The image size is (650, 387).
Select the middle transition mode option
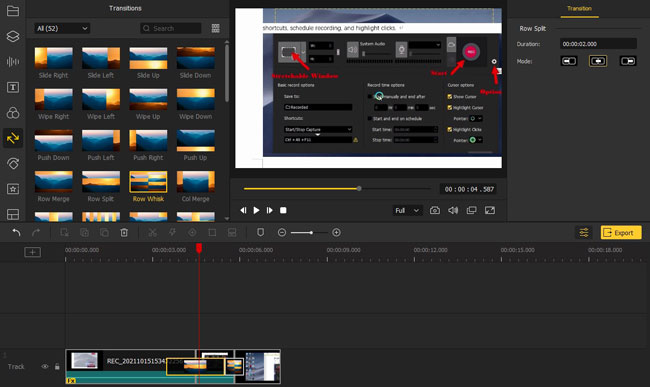click(x=598, y=61)
